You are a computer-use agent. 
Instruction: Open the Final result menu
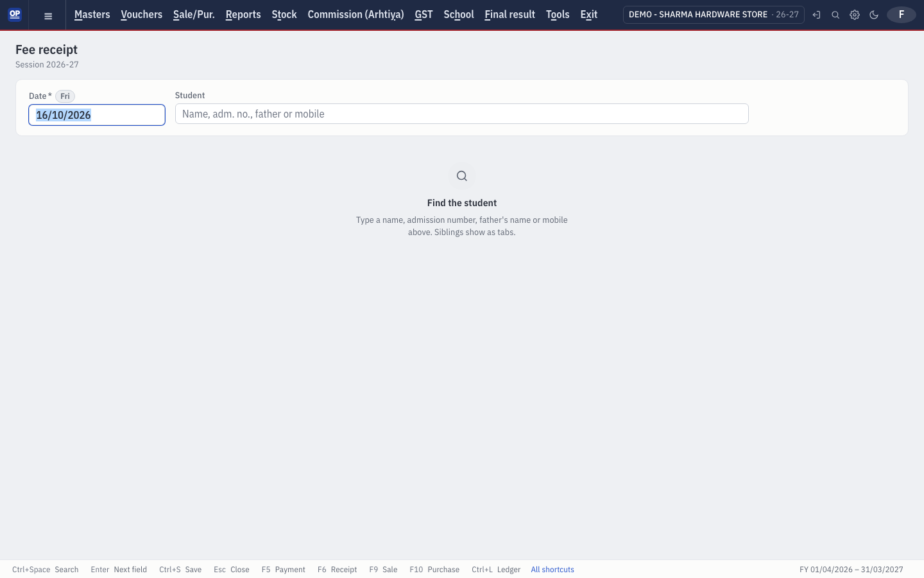coord(510,15)
